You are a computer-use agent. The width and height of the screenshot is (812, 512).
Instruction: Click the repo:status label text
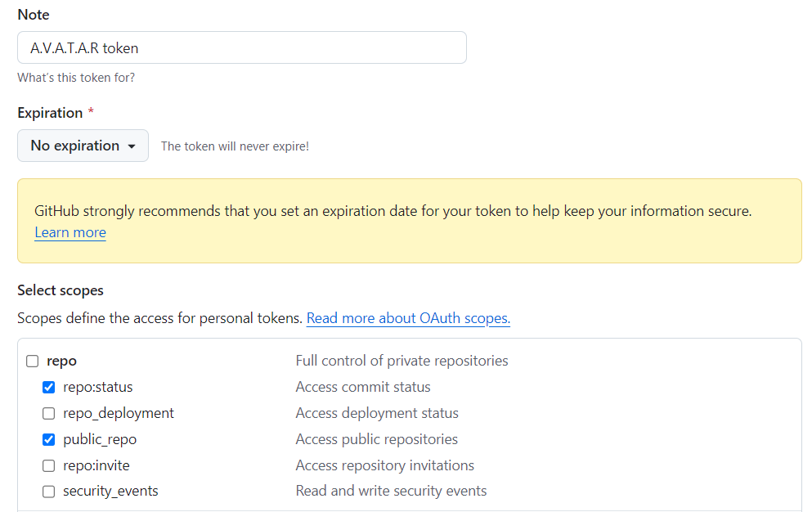(x=98, y=387)
